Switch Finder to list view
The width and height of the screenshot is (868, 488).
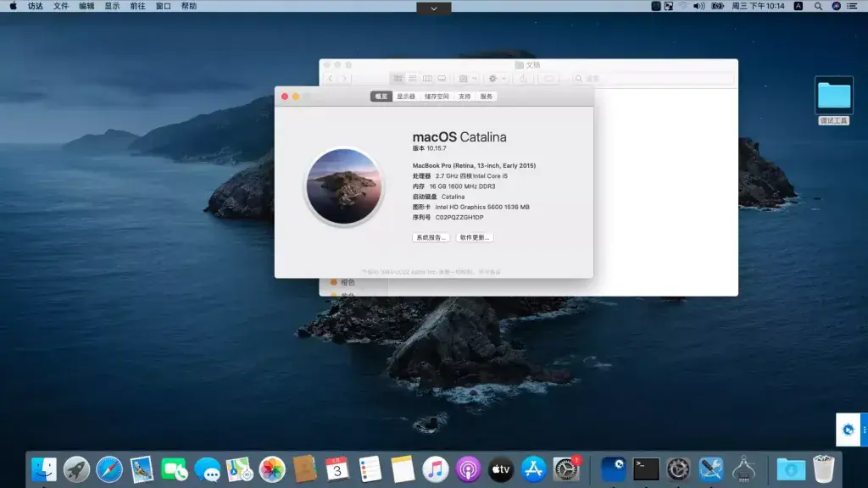(x=413, y=79)
